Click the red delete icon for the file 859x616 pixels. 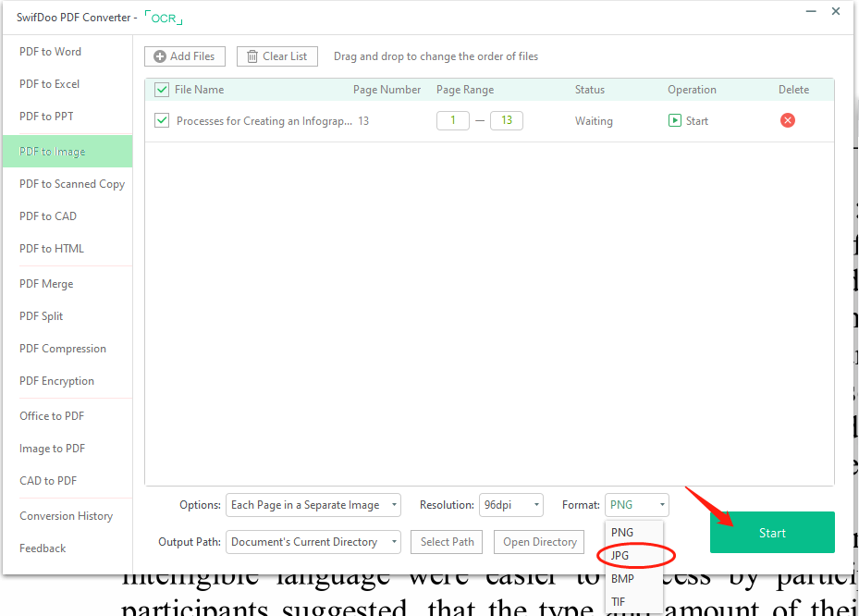[x=788, y=120]
